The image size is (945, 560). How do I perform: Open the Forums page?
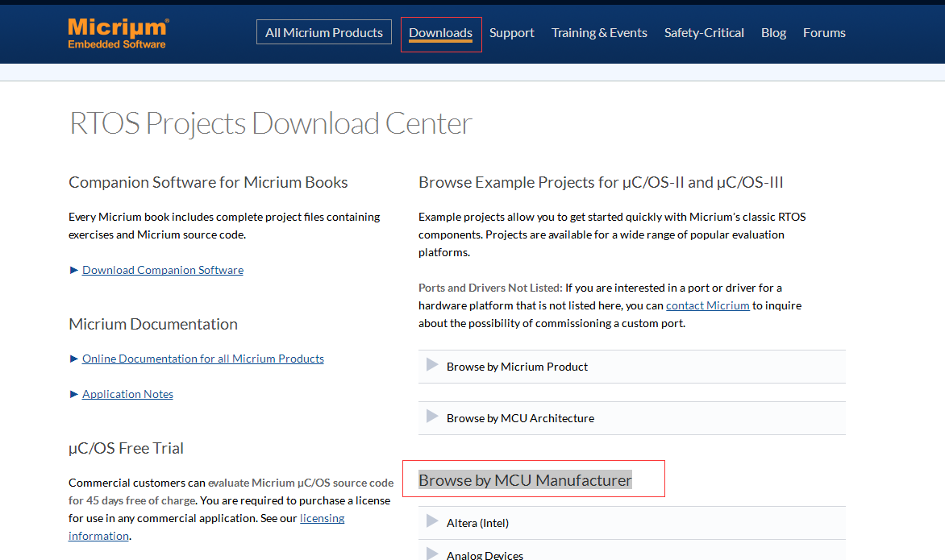click(824, 33)
